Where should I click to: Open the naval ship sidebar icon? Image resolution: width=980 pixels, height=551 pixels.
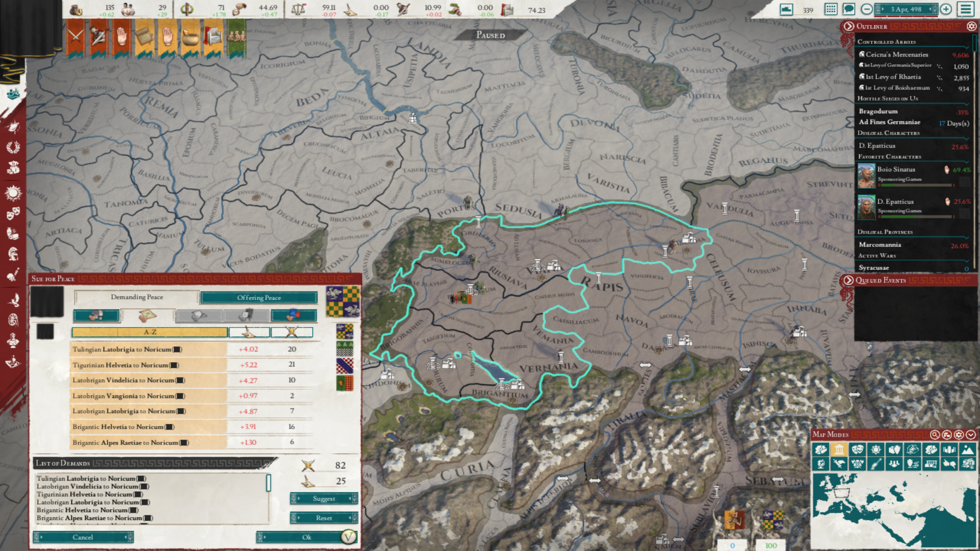(x=13, y=93)
